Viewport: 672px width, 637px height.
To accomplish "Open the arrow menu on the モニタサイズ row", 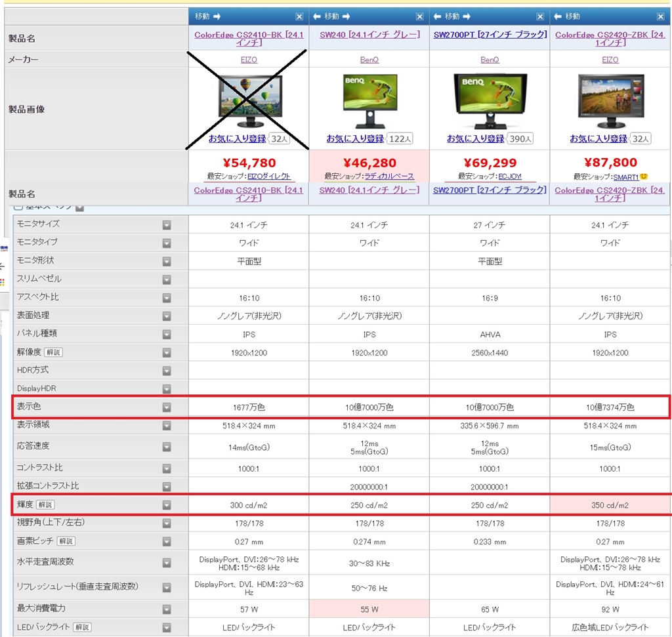I will coord(167,225).
